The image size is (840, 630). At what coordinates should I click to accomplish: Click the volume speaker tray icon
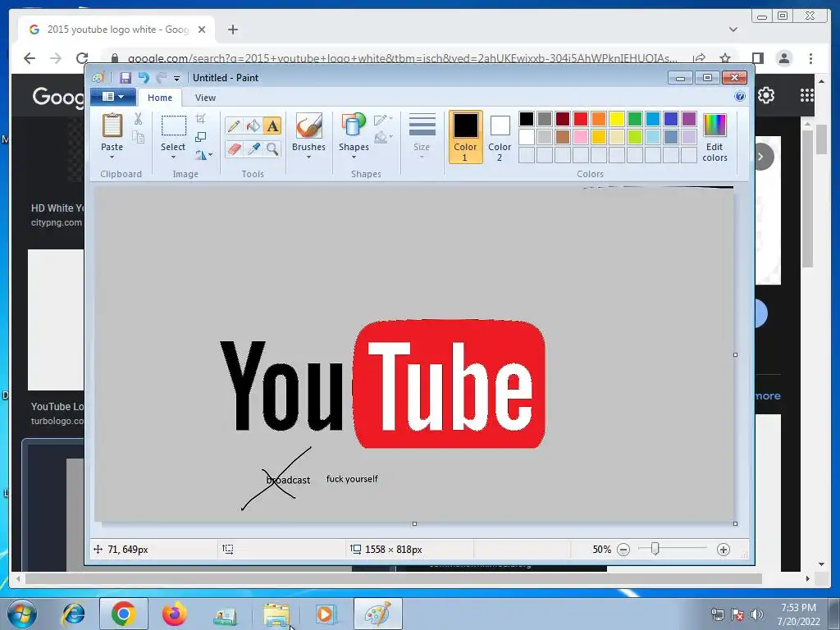pos(757,614)
